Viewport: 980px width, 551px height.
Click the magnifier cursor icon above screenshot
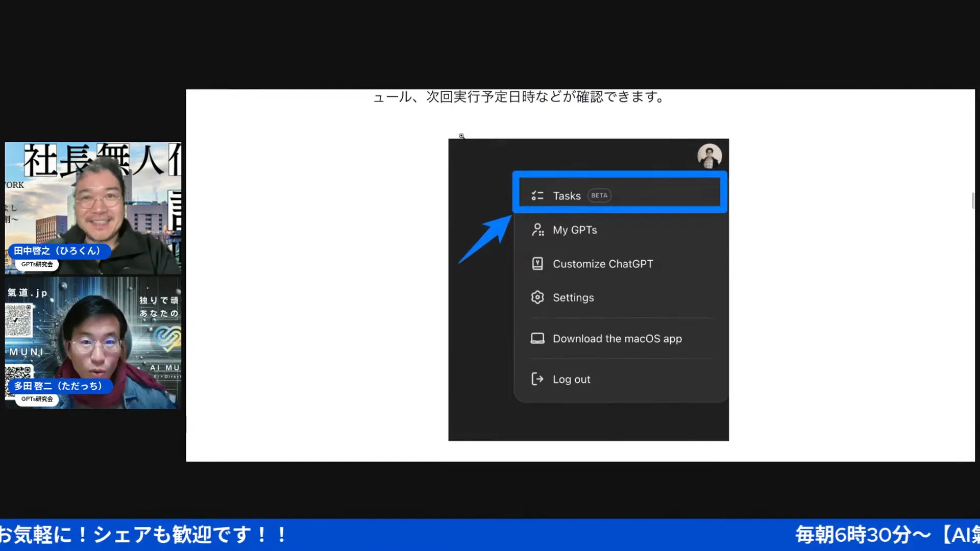pyautogui.click(x=461, y=136)
